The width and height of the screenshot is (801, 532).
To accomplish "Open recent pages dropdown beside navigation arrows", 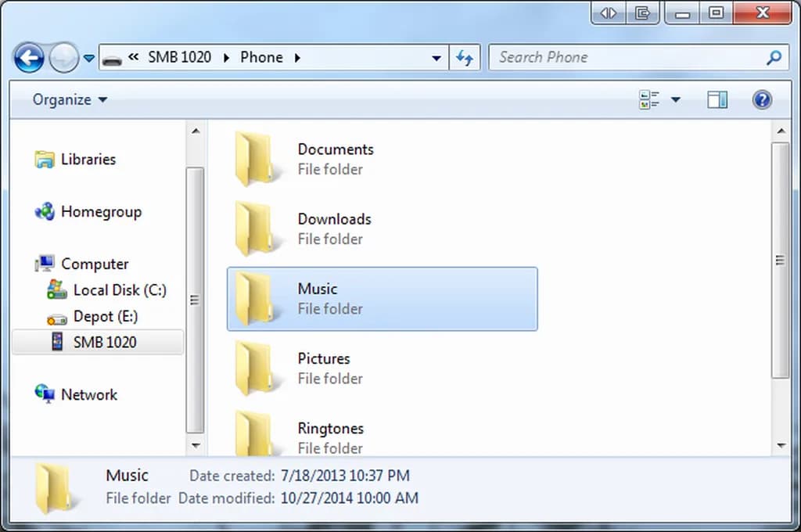I will pos(88,57).
